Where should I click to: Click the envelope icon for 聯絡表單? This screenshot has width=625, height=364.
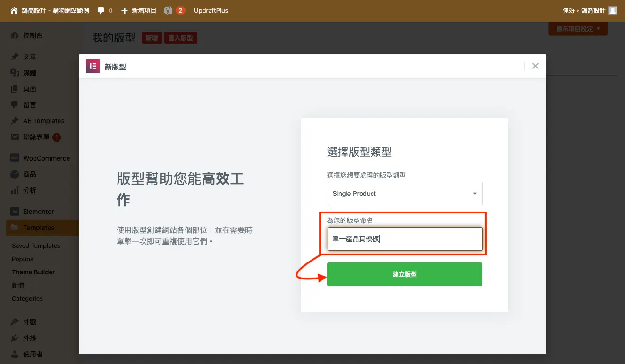pos(15,137)
